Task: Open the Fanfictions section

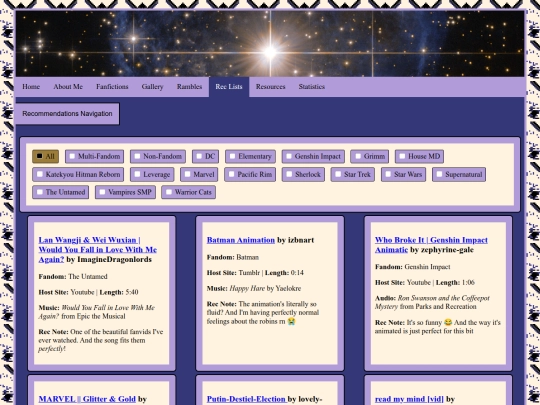Action: click(x=112, y=87)
